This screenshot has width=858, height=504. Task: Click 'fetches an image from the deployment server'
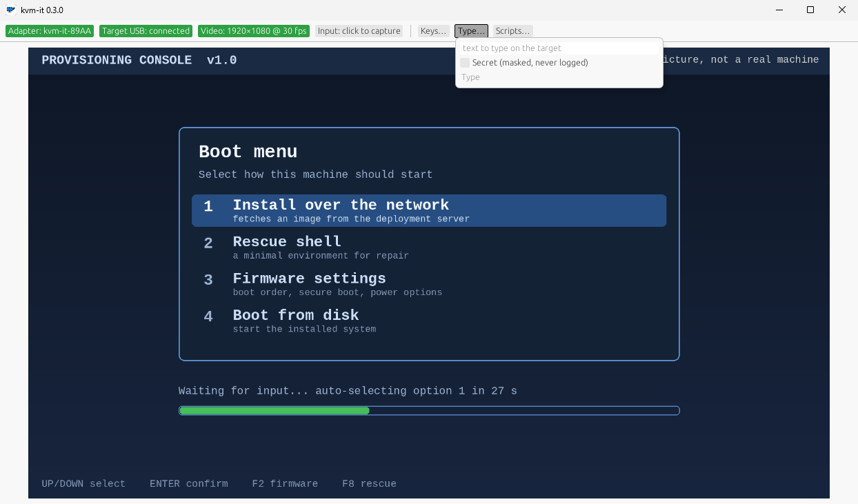click(x=351, y=219)
